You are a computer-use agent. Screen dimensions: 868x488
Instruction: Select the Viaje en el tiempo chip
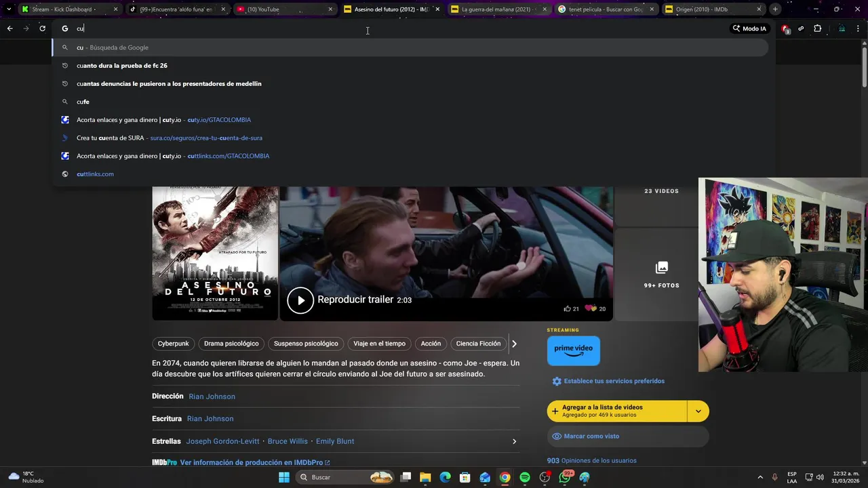[x=379, y=344]
